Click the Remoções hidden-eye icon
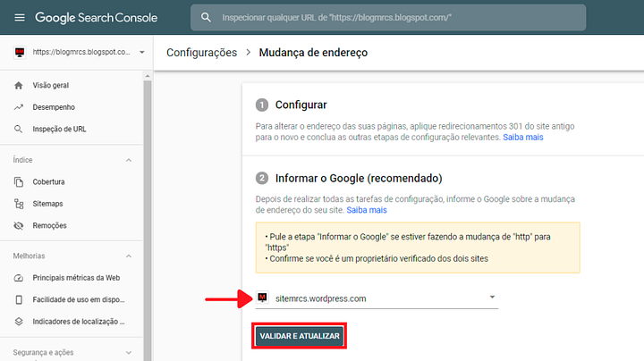 click(19, 225)
